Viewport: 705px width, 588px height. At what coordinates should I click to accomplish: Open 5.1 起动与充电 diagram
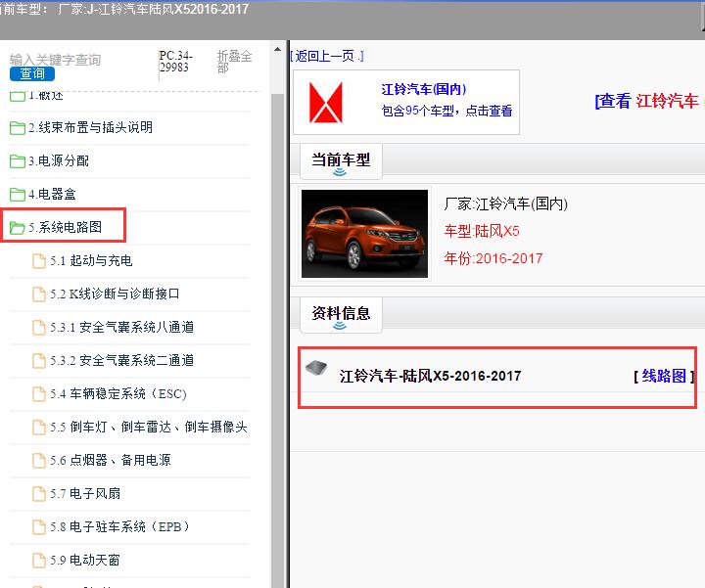pyautogui.click(x=91, y=260)
